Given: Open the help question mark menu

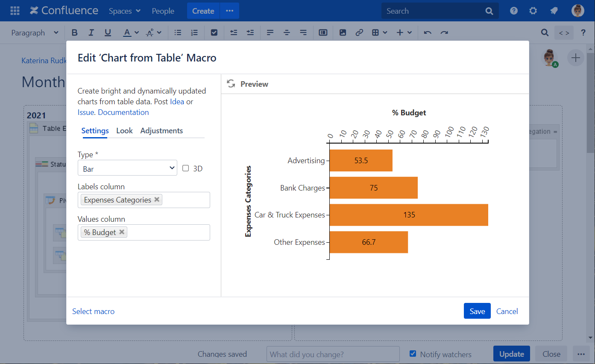Looking at the screenshot, I should point(514,11).
